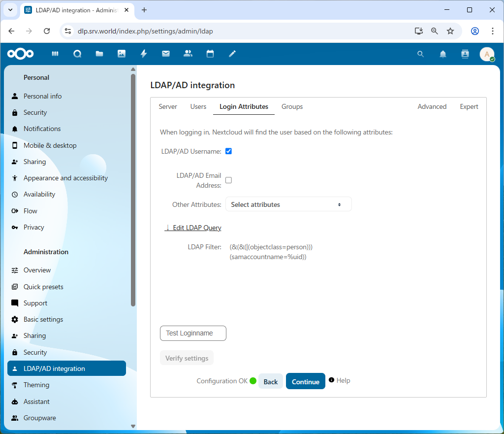Switch to the Groups tab
Image resolution: width=504 pixels, height=434 pixels.
click(x=292, y=106)
